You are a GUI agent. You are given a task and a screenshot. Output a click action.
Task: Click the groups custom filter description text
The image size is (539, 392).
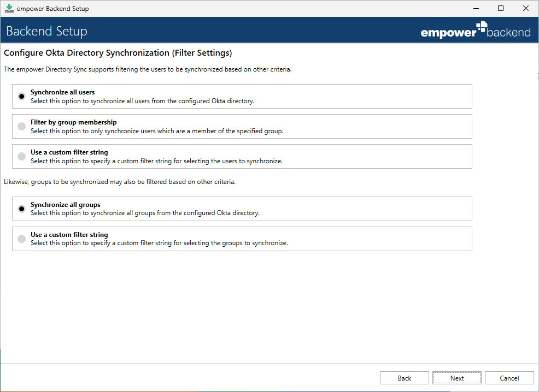[x=159, y=243]
